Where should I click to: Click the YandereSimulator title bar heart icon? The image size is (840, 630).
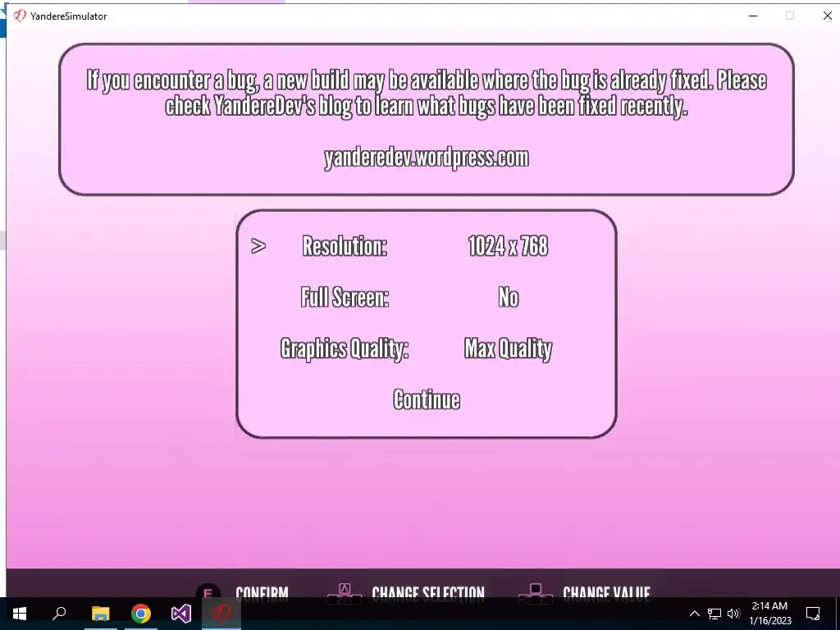click(20, 16)
